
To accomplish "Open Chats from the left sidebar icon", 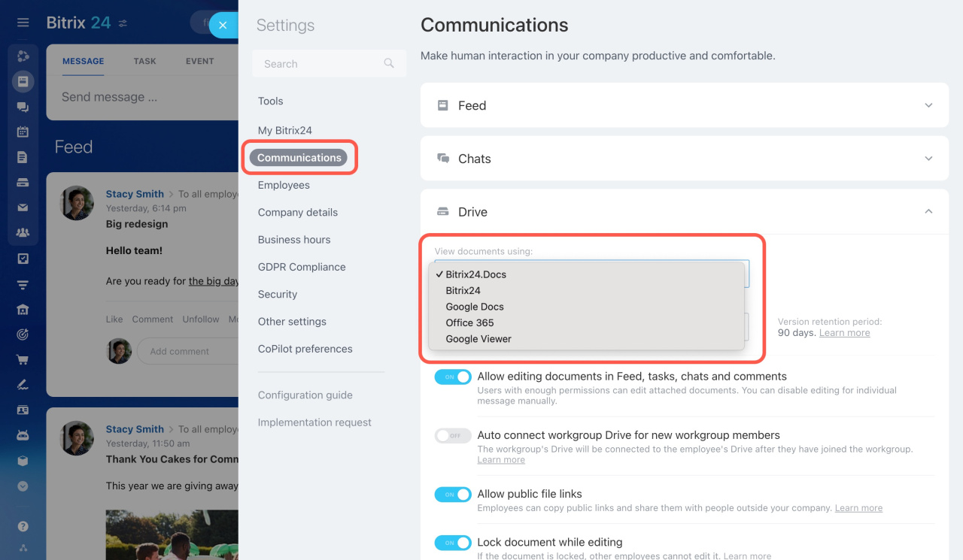I will pyautogui.click(x=23, y=107).
